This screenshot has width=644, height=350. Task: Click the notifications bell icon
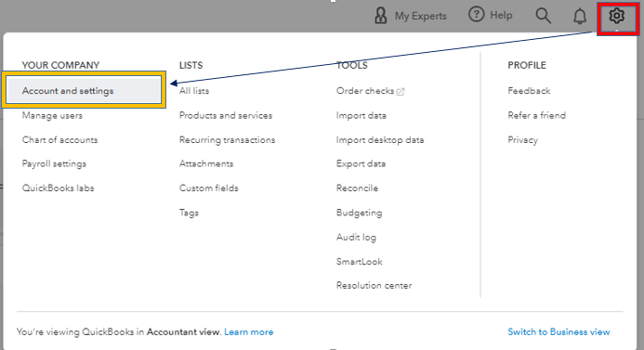click(x=580, y=17)
